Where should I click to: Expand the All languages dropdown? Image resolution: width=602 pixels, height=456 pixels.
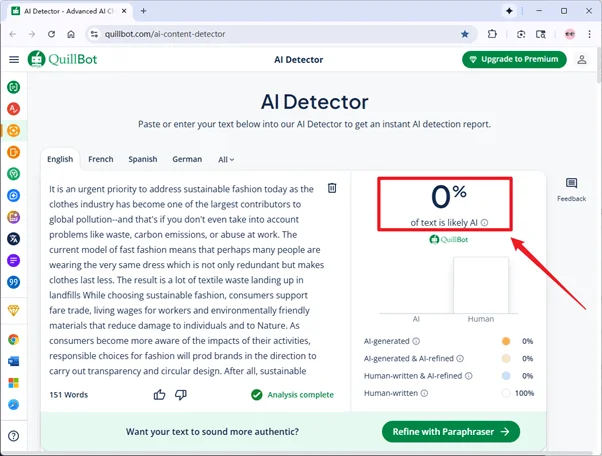coord(226,159)
